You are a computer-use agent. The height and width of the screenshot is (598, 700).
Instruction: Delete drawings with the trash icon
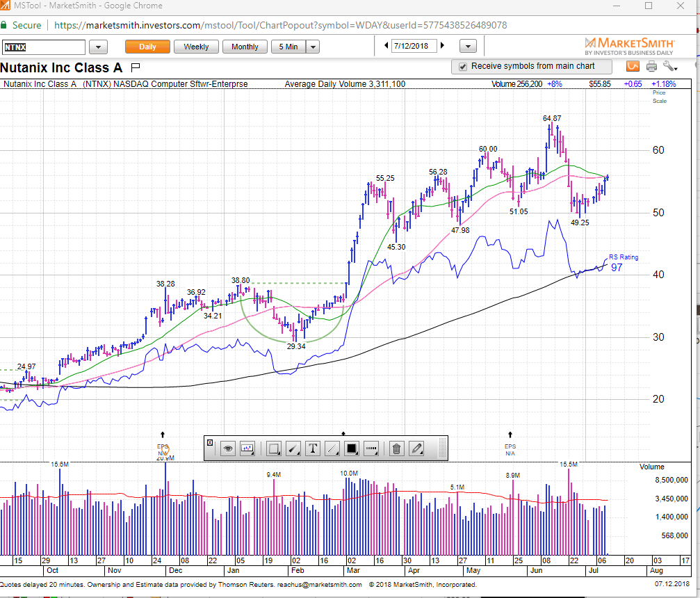pos(396,448)
